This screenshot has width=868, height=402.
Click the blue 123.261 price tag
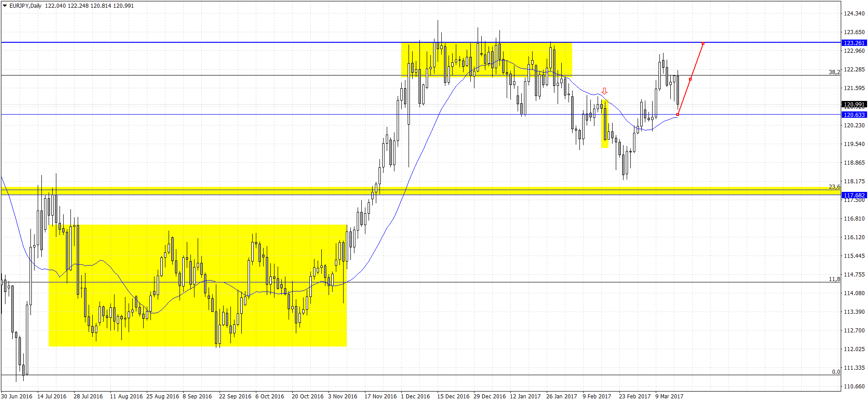click(854, 43)
